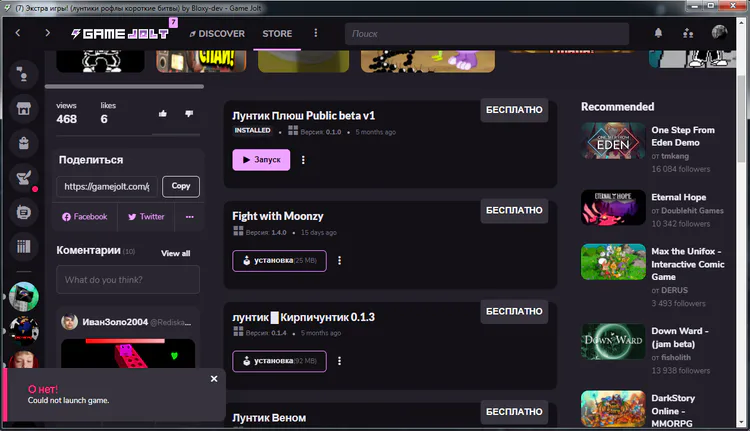
Task: Click the INSTALLED badge
Action: pos(252,131)
